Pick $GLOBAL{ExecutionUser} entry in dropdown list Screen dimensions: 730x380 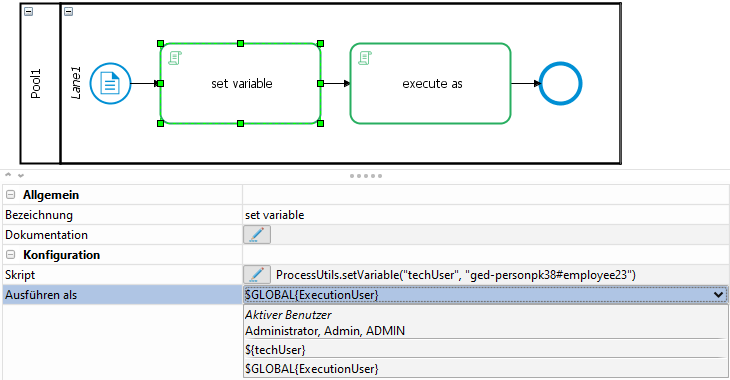coord(486,369)
